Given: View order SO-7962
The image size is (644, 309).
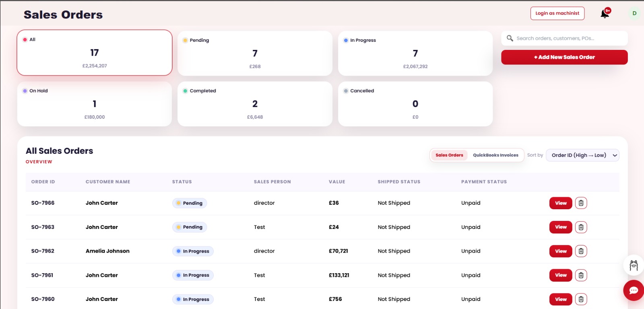Looking at the screenshot, I should pos(561,251).
